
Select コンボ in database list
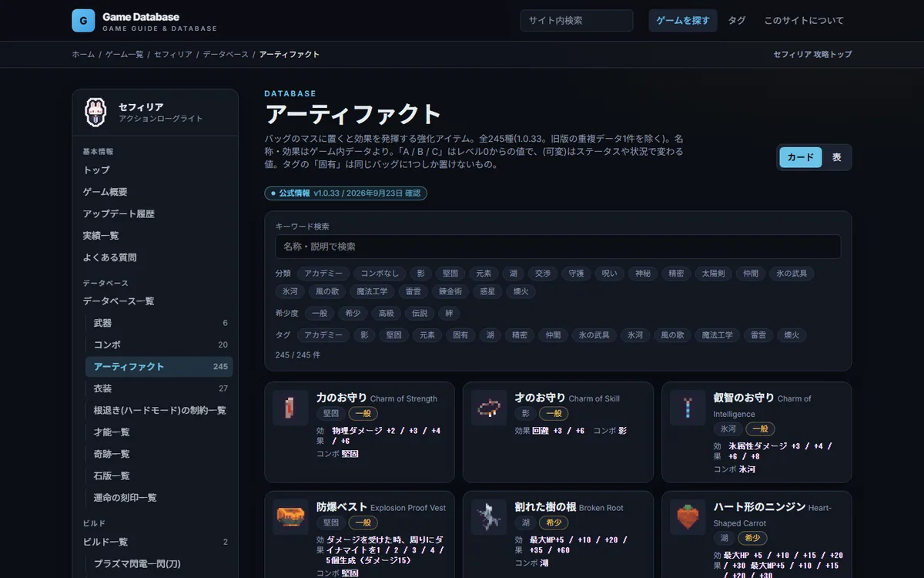pos(159,344)
